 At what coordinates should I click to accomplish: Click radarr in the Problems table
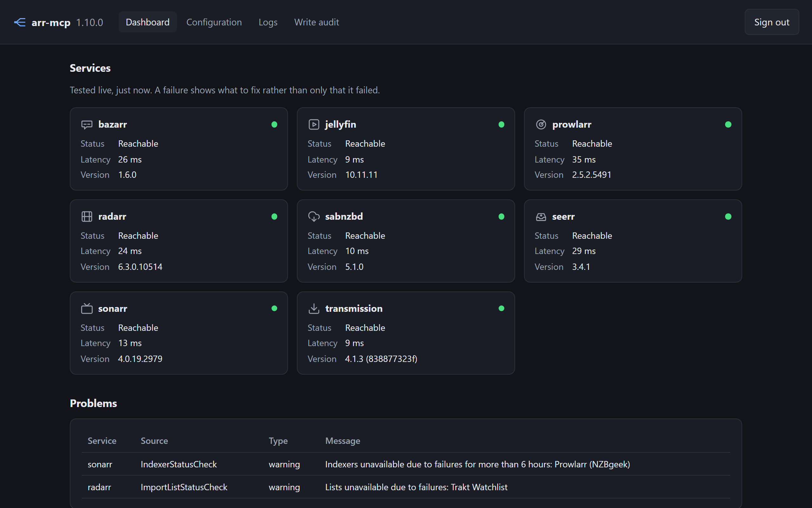tap(99, 487)
